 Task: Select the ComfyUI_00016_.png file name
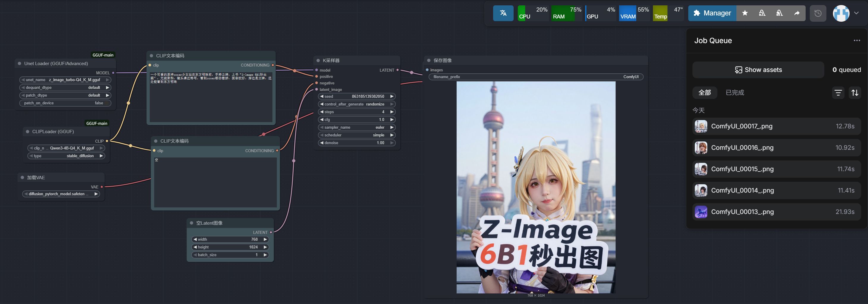click(742, 148)
